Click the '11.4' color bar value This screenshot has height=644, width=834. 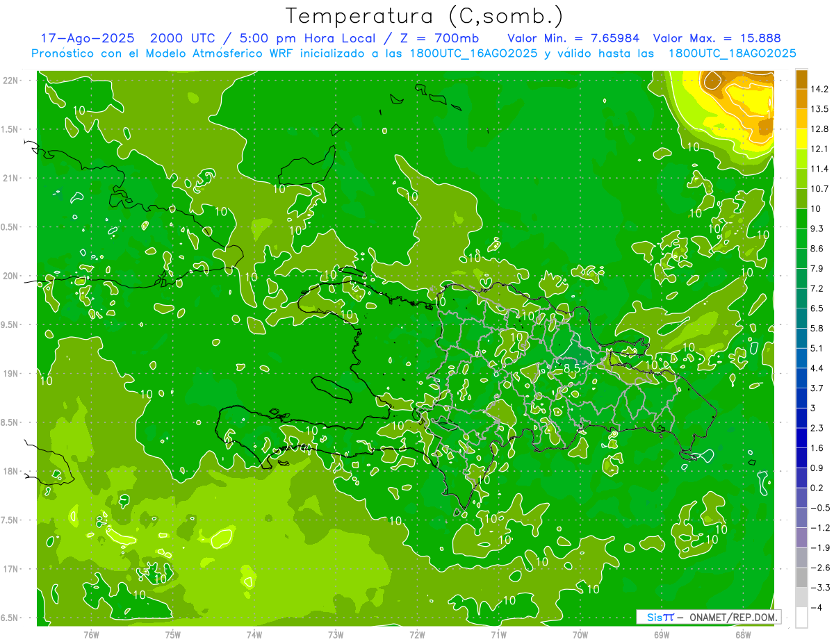(x=819, y=169)
